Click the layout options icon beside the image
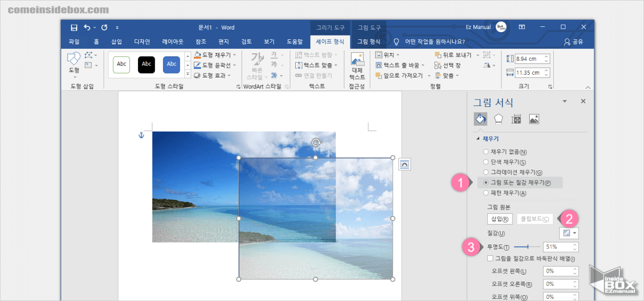This screenshot has height=301, width=644. click(404, 164)
